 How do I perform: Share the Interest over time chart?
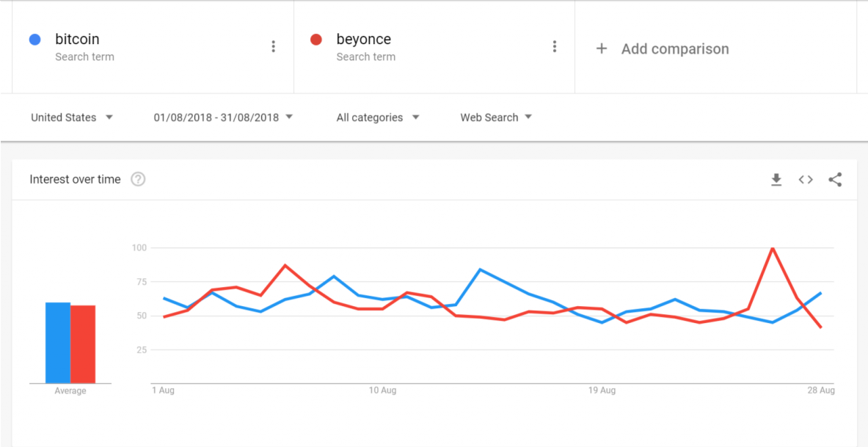point(835,180)
